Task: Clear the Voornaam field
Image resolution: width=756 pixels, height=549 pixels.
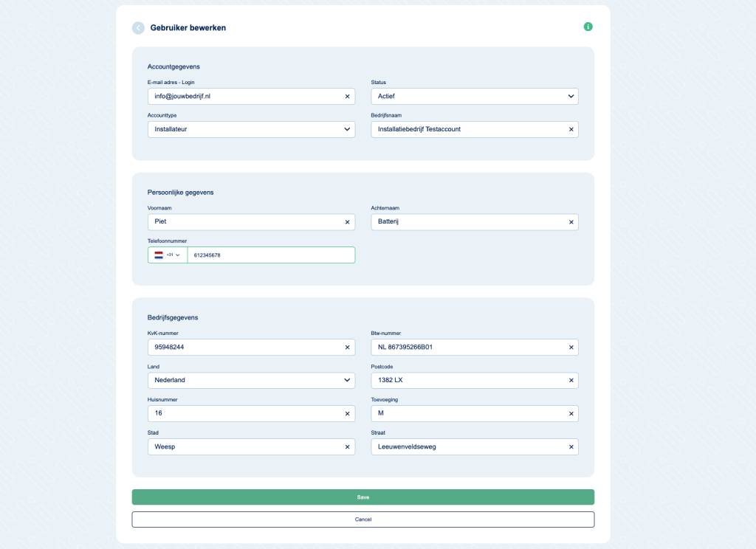Action: coord(347,222)
